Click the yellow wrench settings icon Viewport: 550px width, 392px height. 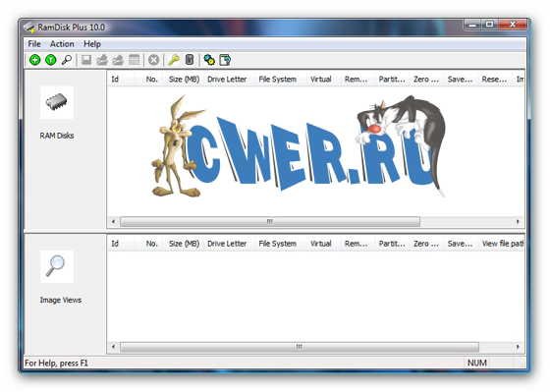[x=173, y=60]
